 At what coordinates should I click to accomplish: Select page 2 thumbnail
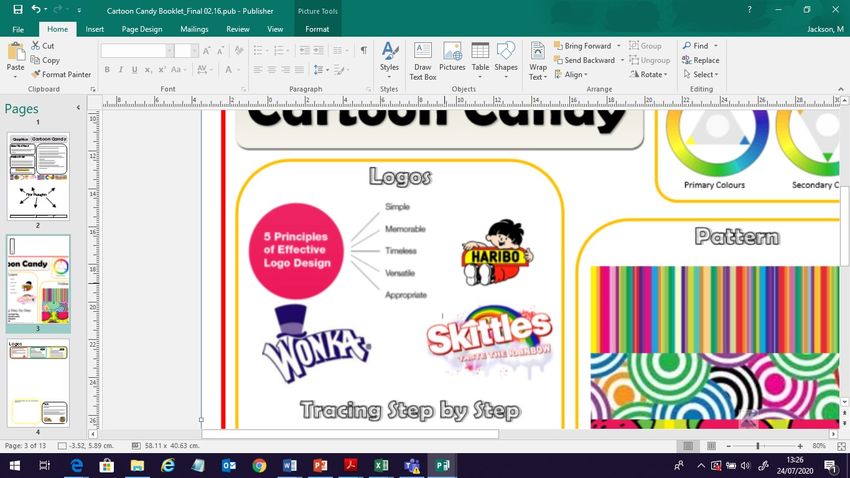[x=38, y=176]
